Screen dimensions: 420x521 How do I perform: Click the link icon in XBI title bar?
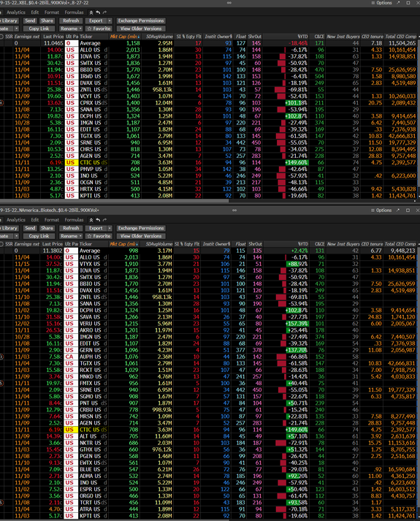point(229,3)
